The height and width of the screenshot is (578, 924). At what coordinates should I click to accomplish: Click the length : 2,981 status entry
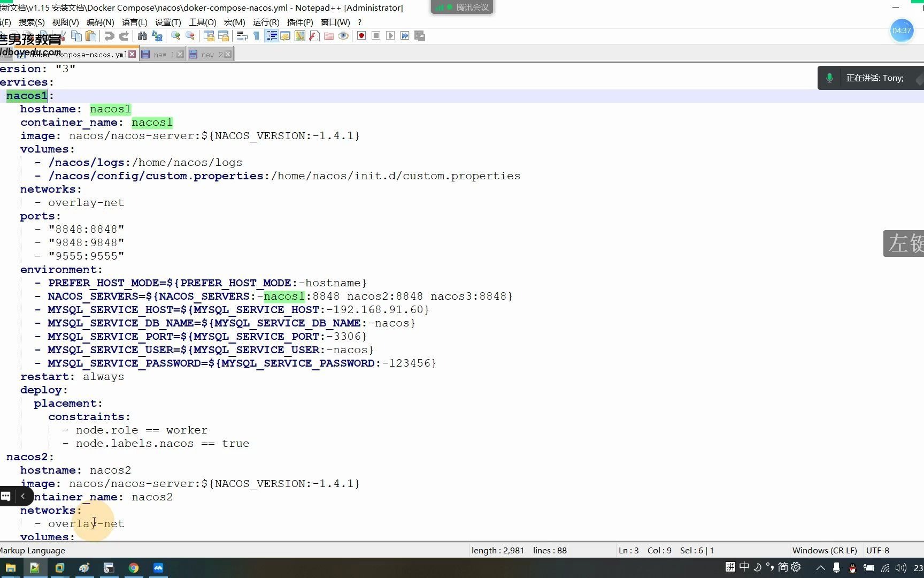tap(498, 550)
